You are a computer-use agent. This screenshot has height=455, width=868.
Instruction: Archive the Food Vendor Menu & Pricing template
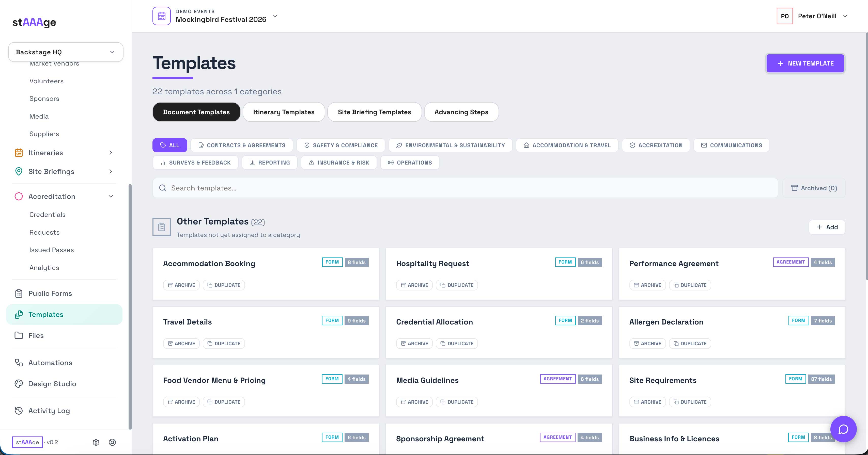(x=181, y=402)
